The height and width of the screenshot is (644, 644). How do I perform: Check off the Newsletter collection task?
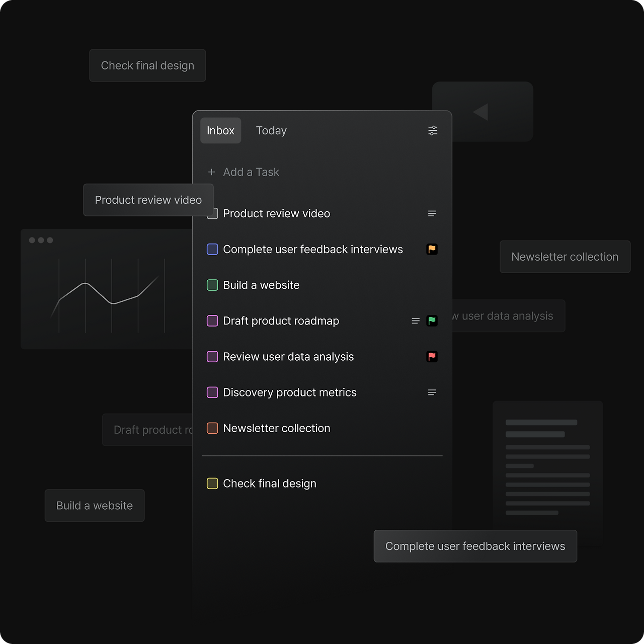point(212,428)
